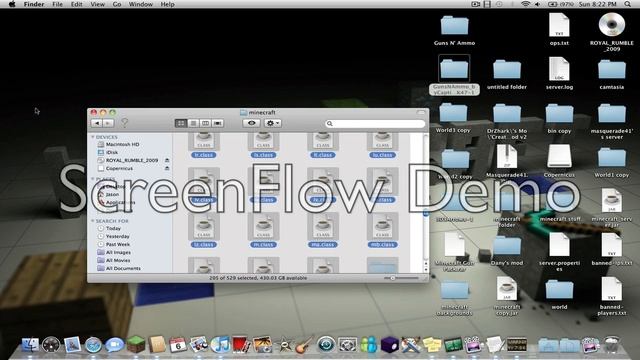This screenshot has height=360, width=640.
Task: Switch Finder to column view
Action: [x=205, y=123]
